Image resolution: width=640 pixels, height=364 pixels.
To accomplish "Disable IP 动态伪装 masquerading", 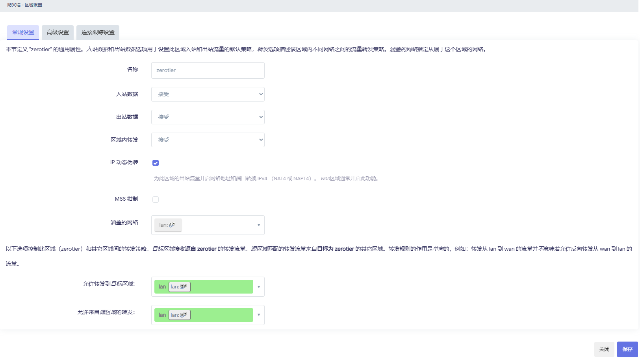I will (156, 163).
